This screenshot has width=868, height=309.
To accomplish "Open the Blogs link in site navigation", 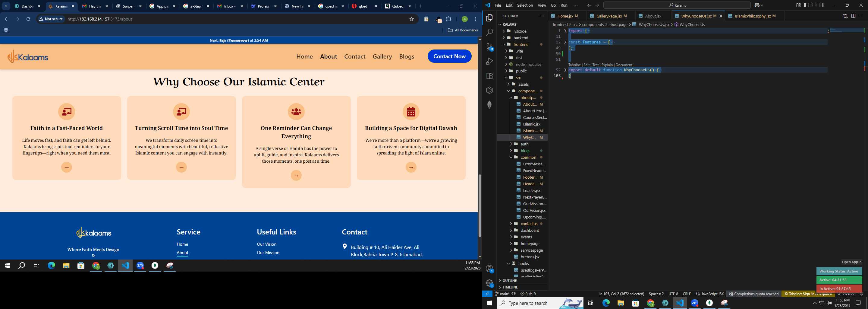I will pyautogui.click(x=406, y=56).
